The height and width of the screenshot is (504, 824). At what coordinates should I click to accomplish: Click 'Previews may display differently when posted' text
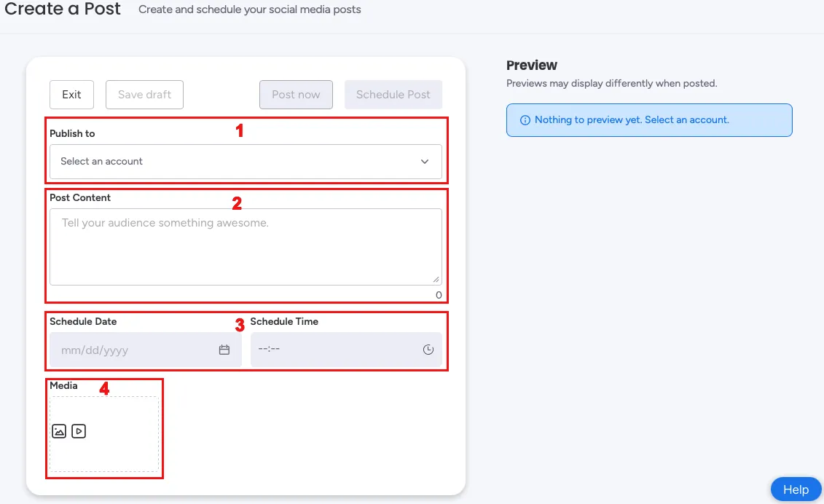coord(612,83)
